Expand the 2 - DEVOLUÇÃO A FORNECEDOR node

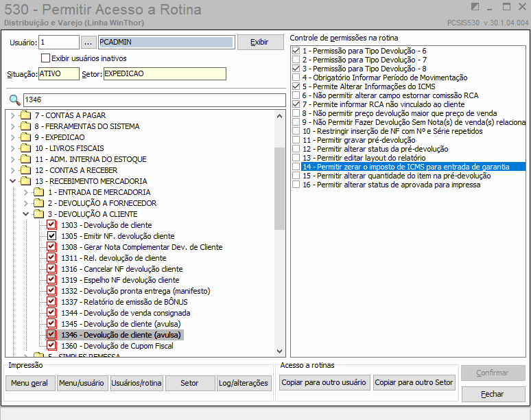pos(26,203)
